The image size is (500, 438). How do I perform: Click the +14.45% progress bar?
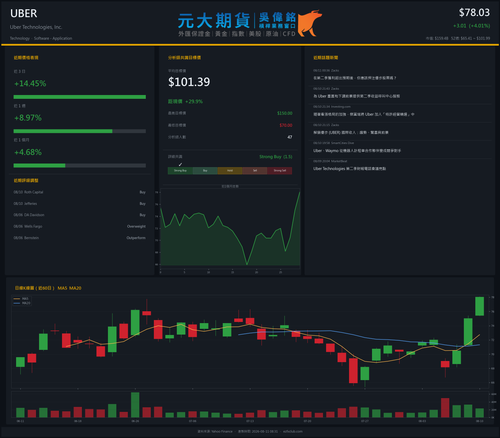point(80,97)
